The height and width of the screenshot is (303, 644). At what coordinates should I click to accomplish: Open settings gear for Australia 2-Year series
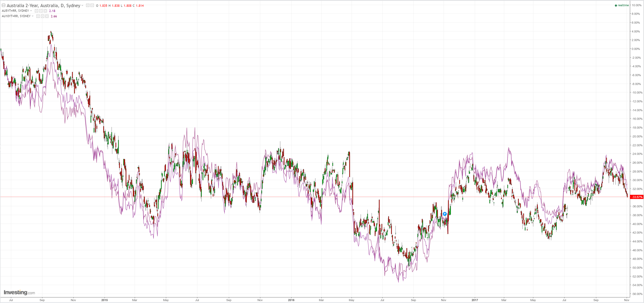coord(92,5)
